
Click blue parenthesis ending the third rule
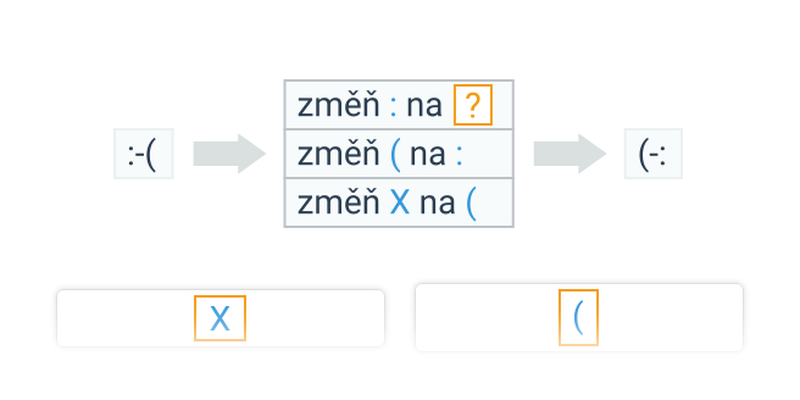click(471, 204)
